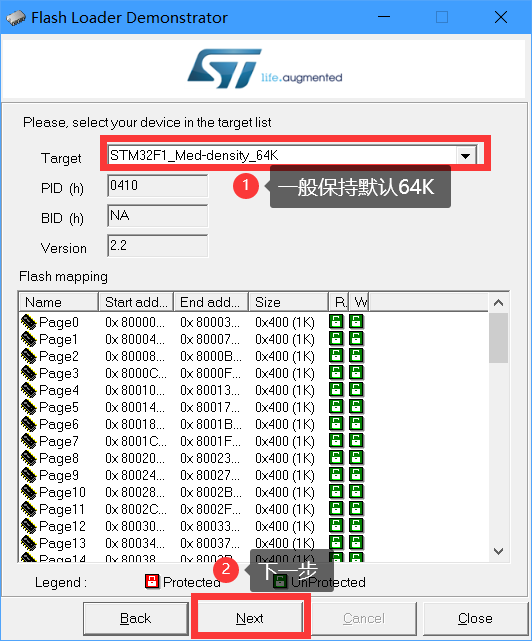The image size is (532, 641).
Task: Open the Target device dropdown arrow
Action: pos(465,156)
